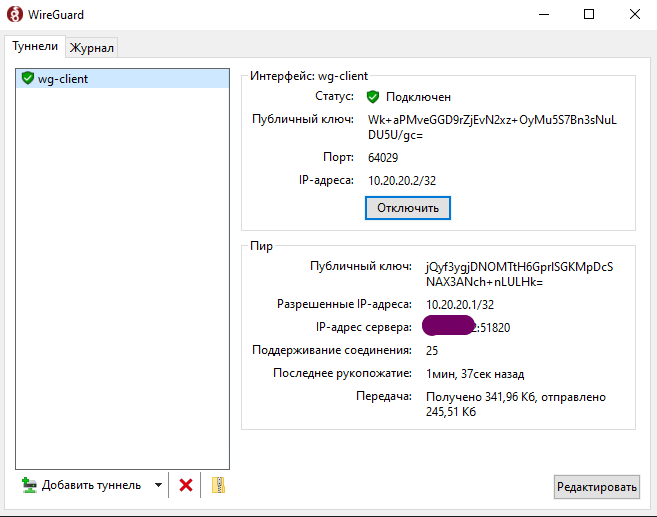
Task: Click the add tunnel computer icon
Action: (29, 485)
